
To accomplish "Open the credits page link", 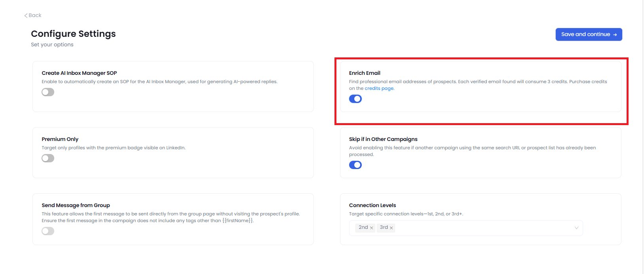I will pos(378,88).
